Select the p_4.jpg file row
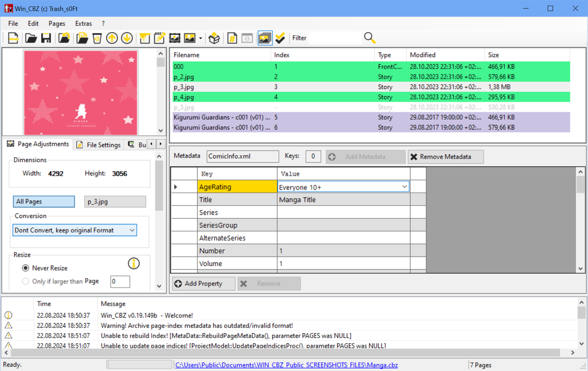The height and width of the screenshot is (371, 588). [371, 97]
